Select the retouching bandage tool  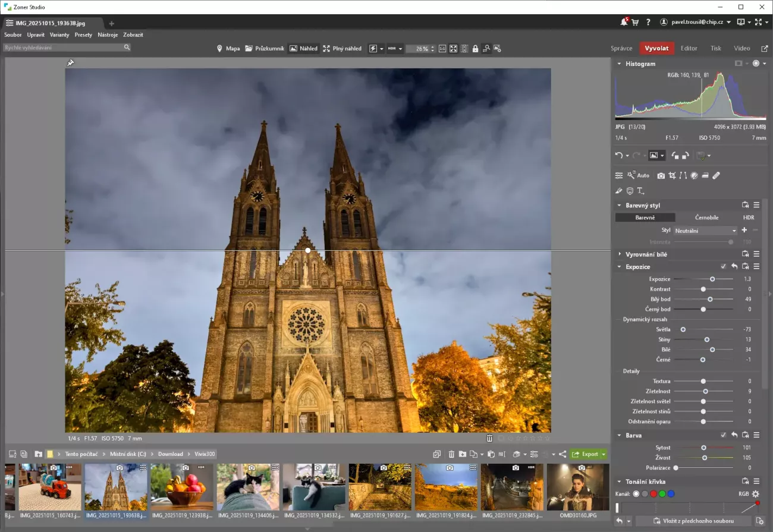click(716, 175)
